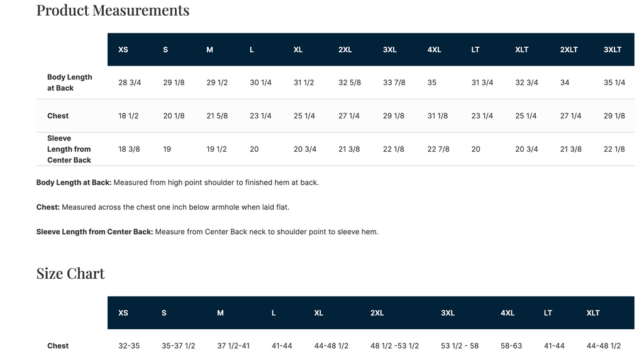This screenshot has width=644, height=360.
Task: Click the Size Chart heading
Action: click(x=70, y=274)
